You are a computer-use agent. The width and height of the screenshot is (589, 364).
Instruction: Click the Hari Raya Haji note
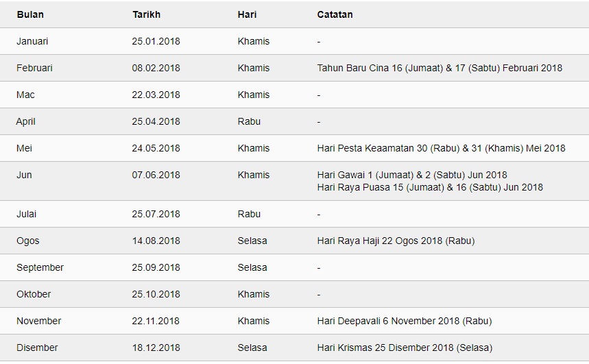pyautogui.click(x=396, y=241)
